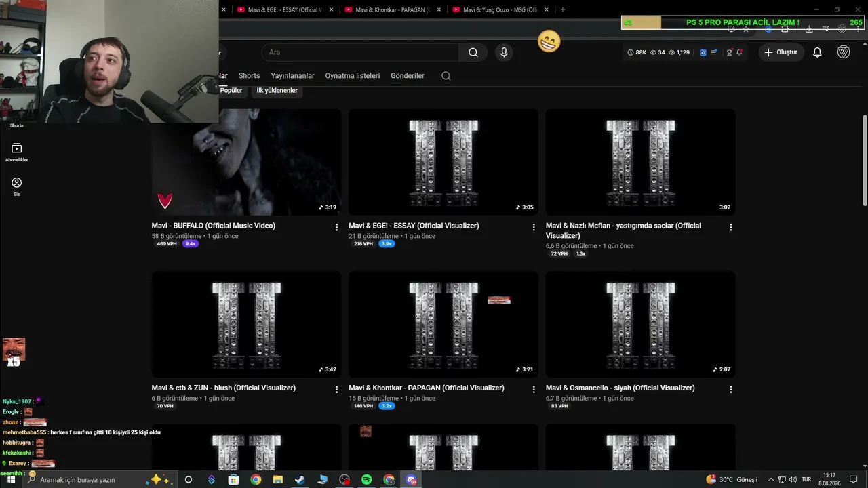Open the Mavi & EGE! - ESSAY title link

pos(414,226)
